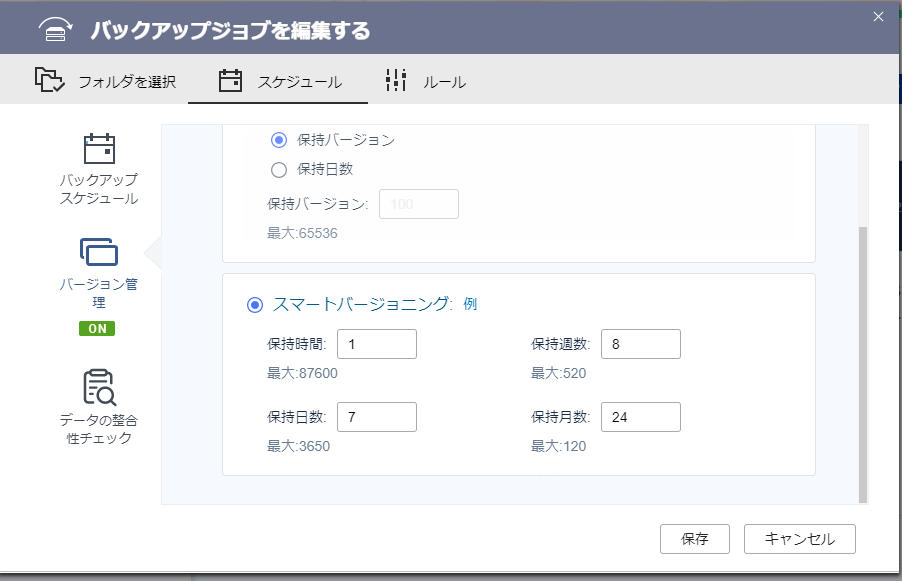This screenshot has height=581, width=902.
Task: Select the 保持バージョン radio button
Action: (279, 140)
